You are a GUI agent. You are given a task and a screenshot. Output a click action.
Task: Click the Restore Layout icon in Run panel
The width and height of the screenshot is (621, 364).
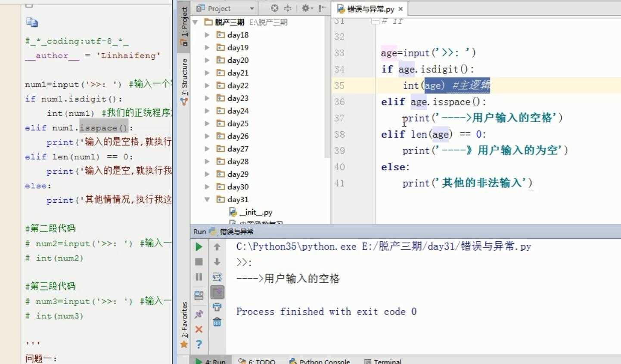(x=199, y=295)
